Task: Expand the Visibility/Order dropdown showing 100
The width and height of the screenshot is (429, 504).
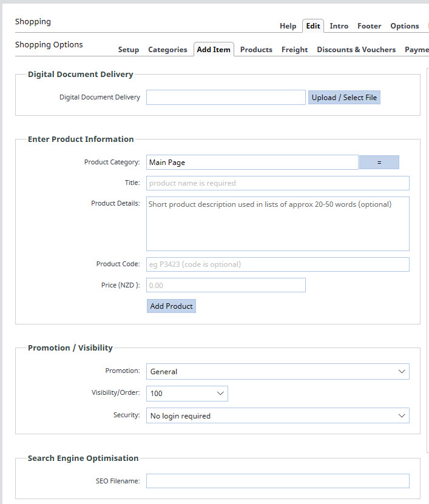Action: 187,394
